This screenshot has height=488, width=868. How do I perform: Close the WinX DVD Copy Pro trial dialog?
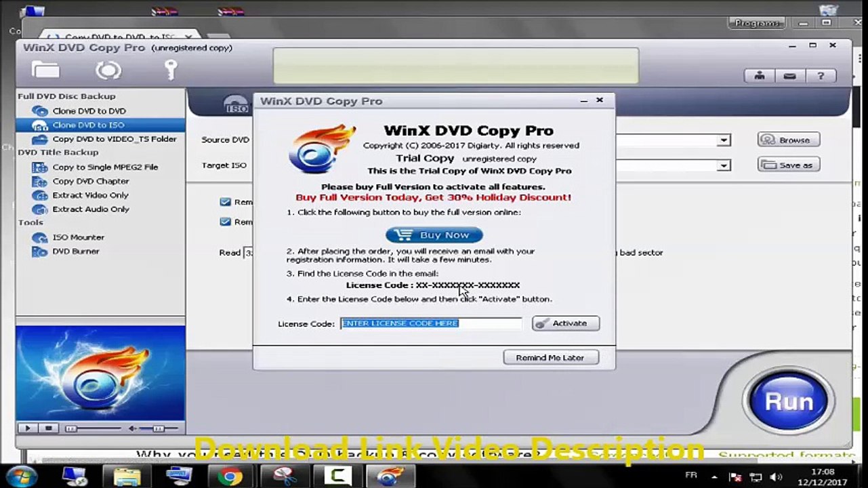600,100
